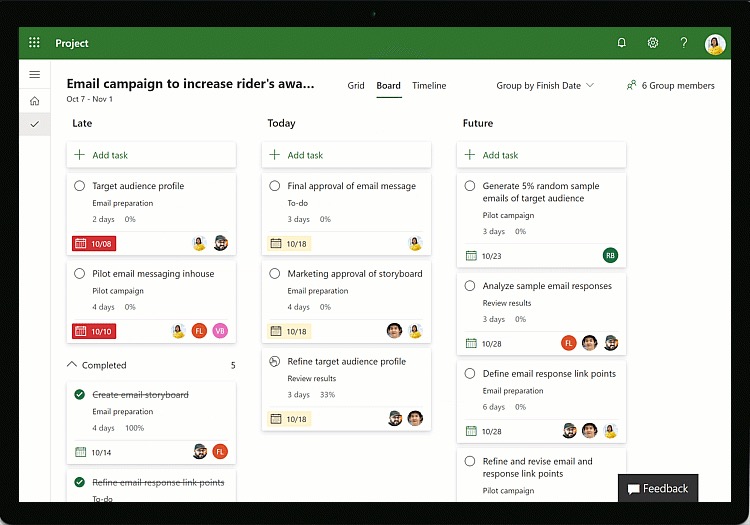Viewport: 750px width, 525px height.
Task: Open the app launcher waffle icon
Action: pyautogui.click(x=34, y=43)
